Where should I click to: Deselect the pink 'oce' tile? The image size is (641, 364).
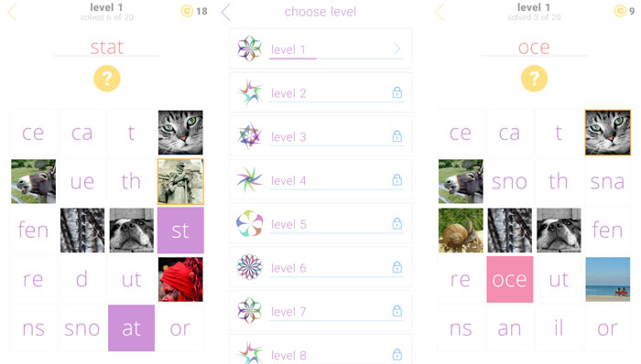point(509,279)
